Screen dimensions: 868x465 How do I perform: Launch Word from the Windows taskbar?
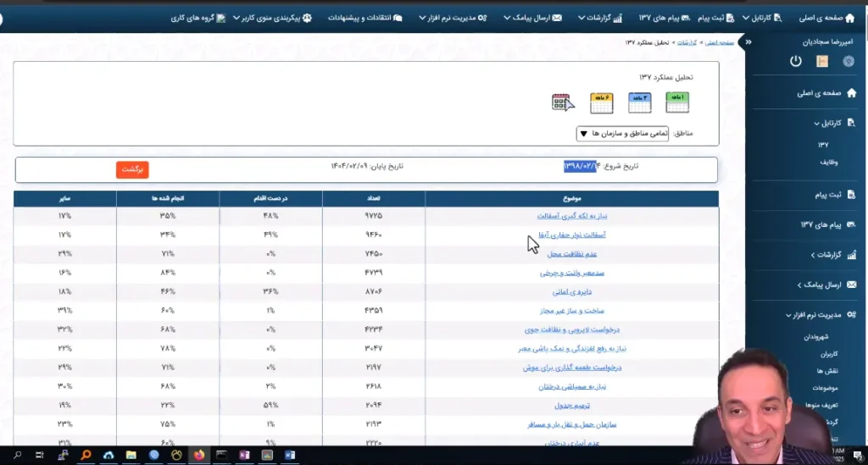289,455
